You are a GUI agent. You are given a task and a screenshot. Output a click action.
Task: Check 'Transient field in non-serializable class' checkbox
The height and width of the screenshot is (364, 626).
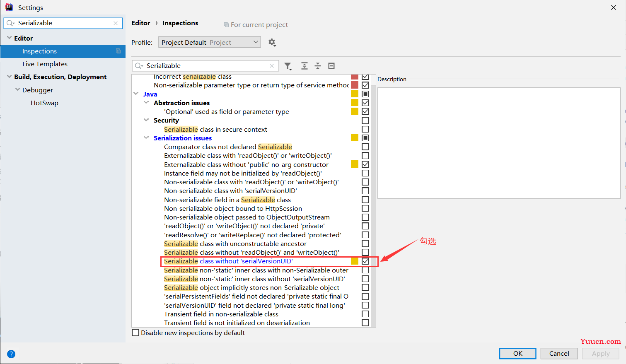tap(365, 314)
